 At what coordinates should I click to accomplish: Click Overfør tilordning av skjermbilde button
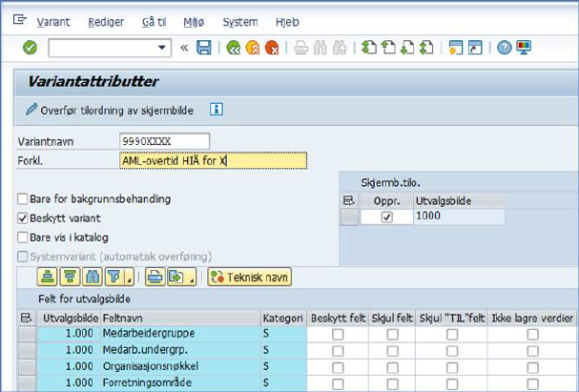click(x=110, y=111)
